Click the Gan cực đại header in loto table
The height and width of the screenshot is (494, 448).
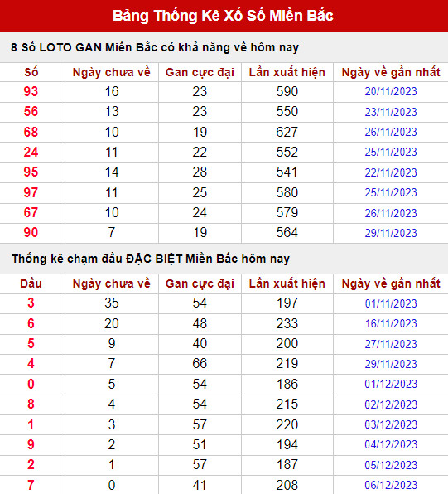tap(200, 72)
